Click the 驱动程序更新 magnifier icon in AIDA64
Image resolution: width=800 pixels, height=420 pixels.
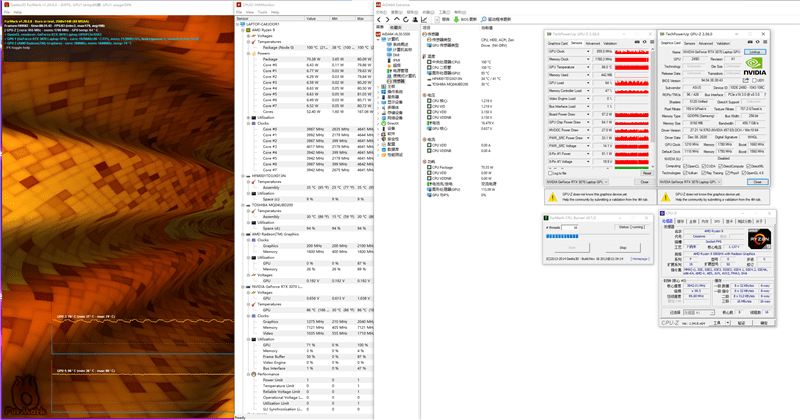[484, 19]
